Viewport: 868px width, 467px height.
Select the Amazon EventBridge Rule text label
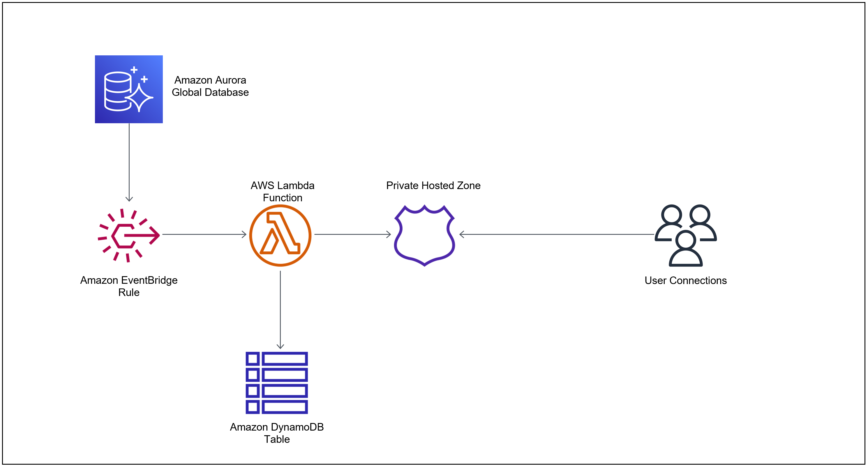pos(129,286)
